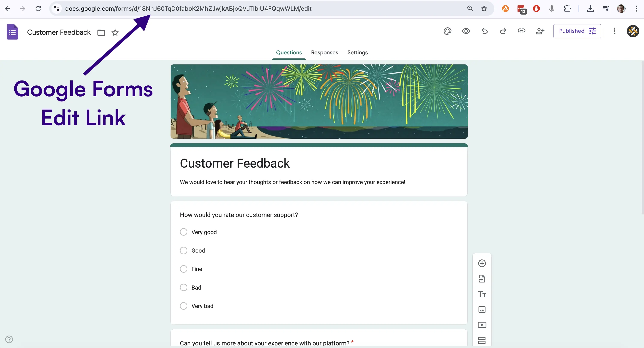Viewport: 644px width, 348px height.
Task: Open the Settings tab
Action: tap(357, 52)
